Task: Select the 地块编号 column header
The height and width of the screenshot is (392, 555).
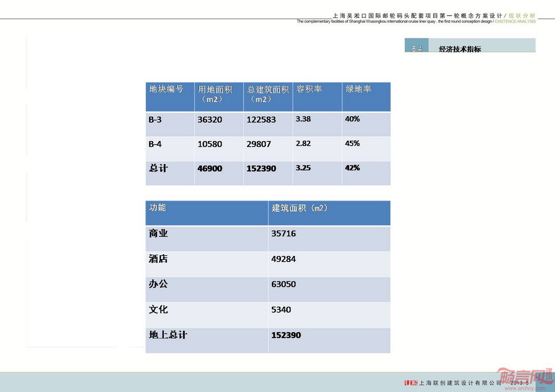Action: pyautogui.click(x=166, y=89)
